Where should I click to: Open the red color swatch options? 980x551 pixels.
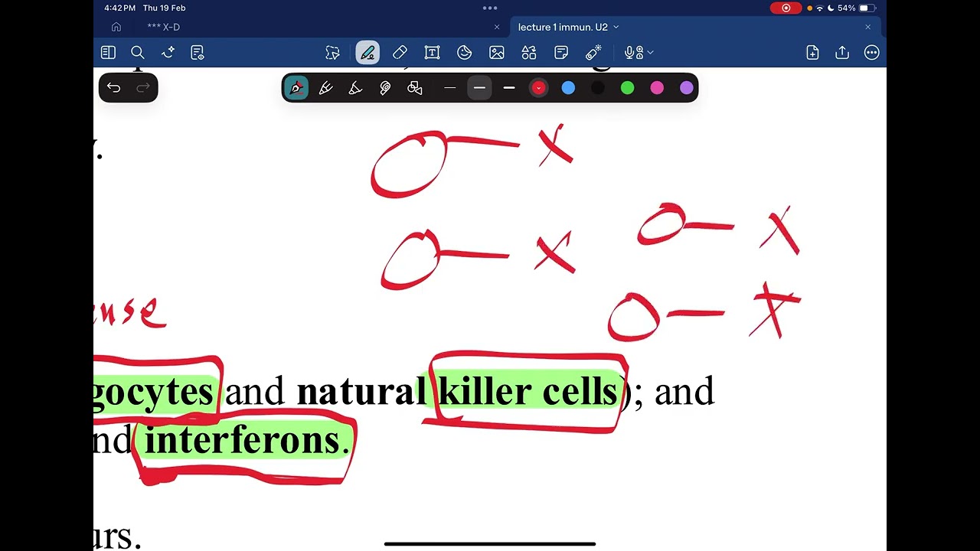click(538, 88)
